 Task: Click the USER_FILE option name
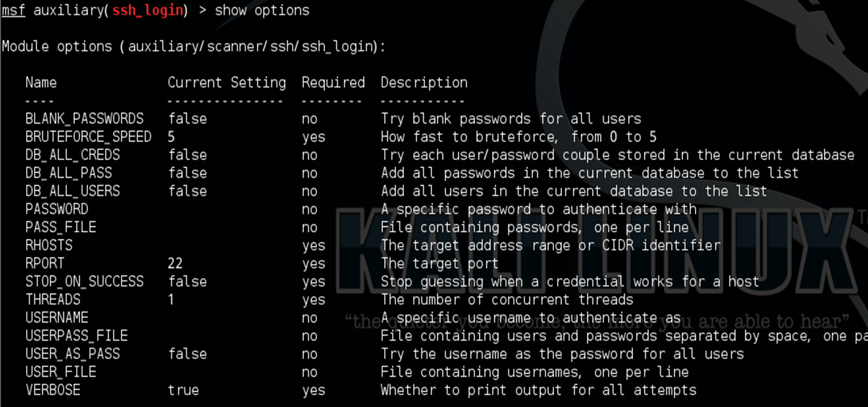pyautogui.click(x=61, y=372)
